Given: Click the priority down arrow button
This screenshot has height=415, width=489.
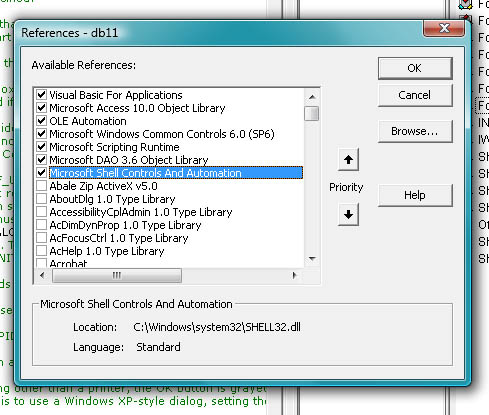Looking at the screenshot, I should point(348,214).
